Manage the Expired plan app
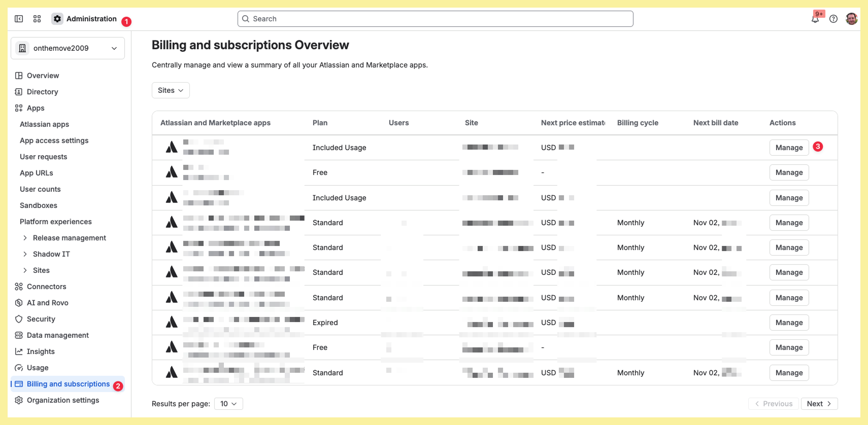This screenshot has height=425, width=868. [789, 323]
